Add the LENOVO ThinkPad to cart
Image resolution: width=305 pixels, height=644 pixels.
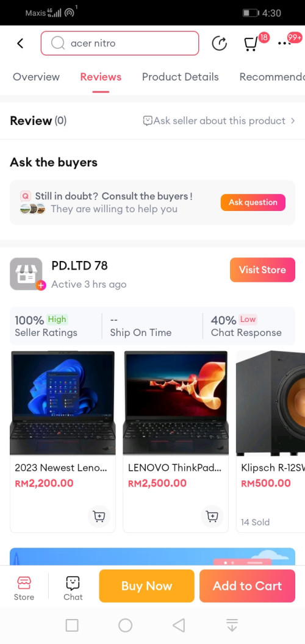212,517
